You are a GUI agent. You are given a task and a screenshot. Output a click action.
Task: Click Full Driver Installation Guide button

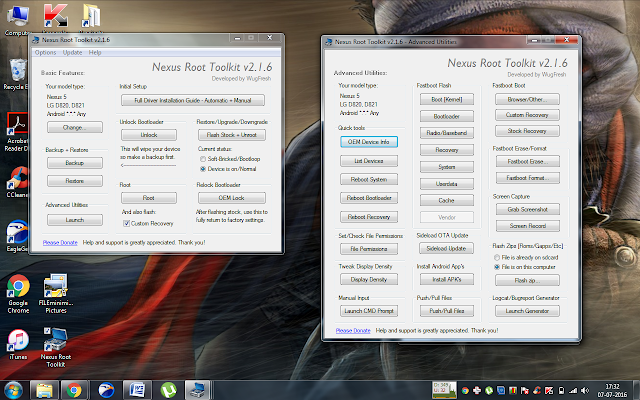click(x=193, y=100)
